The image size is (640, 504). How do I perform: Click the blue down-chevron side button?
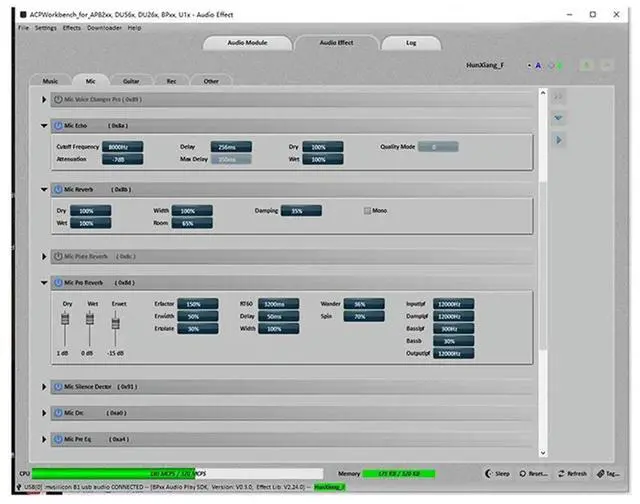coord(558,118)
